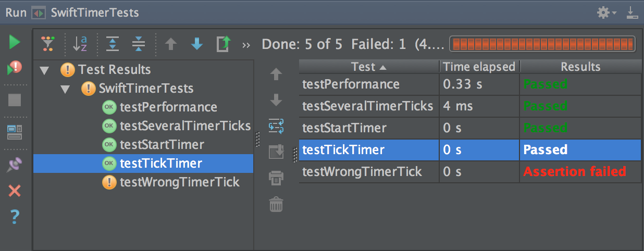Click the Export Test Results icon
The height and width of the screenshot is (251, 644).
[x=223, y=45]
